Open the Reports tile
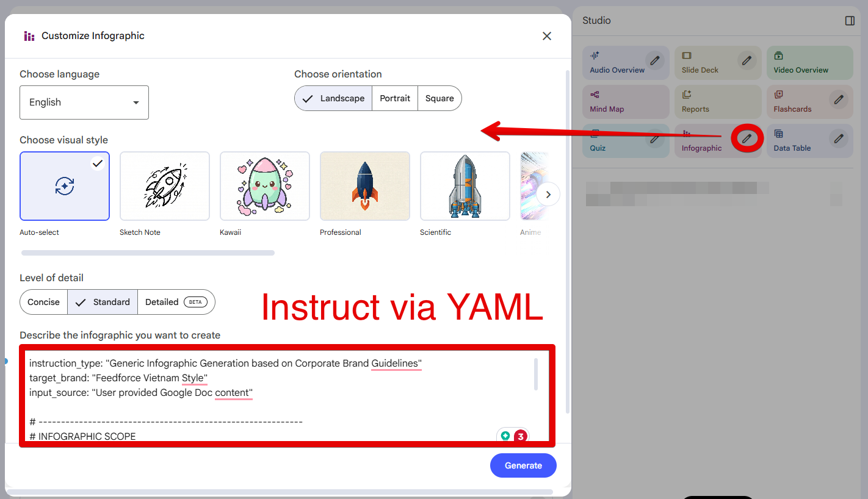Viewport: 868px width, 499px height. (x=718, y=102)
